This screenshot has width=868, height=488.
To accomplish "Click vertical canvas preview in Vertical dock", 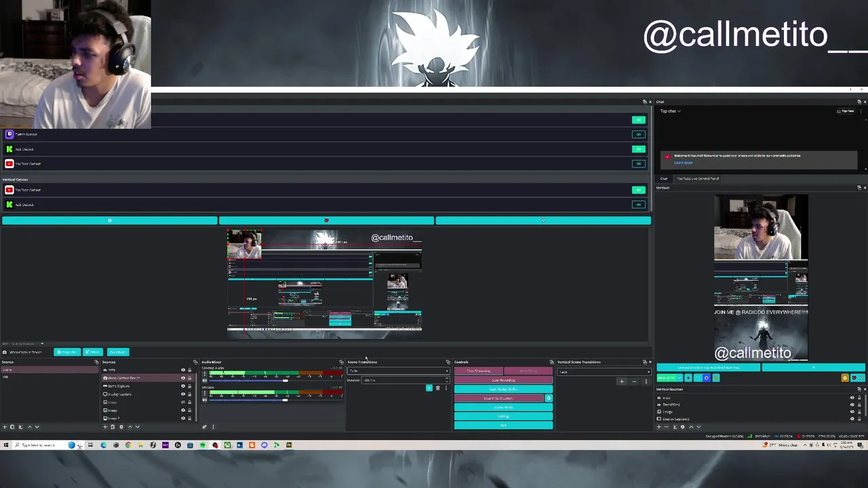I will [x=761, y=278].
